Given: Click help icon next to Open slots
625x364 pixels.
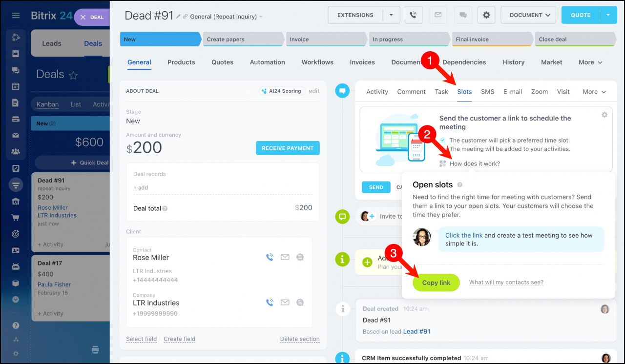Looking at the screenshot, I should pyautogui.click(x=460, y=185).
